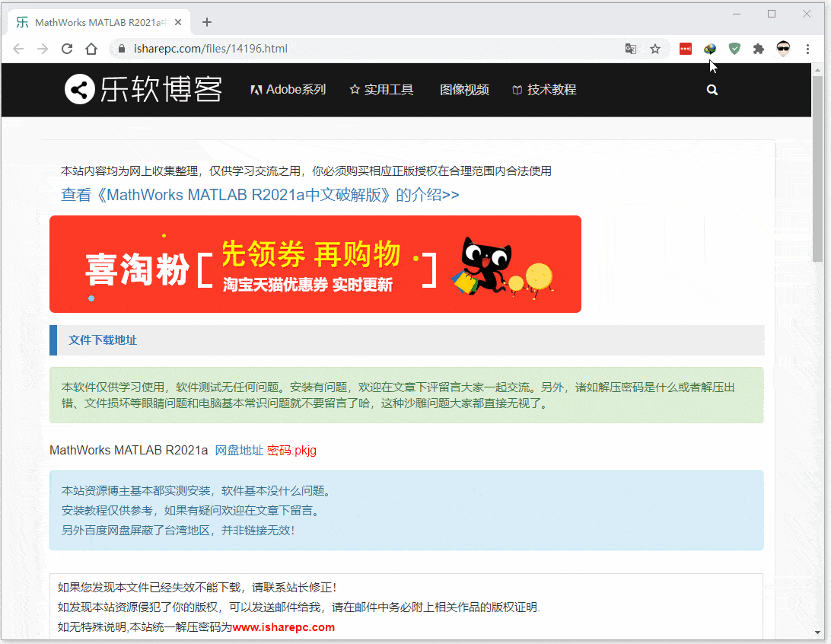This screenshot has width=831, height=644.
Task: Click the 乐软博客 site logo
Action: pyautogui.click(x=143, y=89)
